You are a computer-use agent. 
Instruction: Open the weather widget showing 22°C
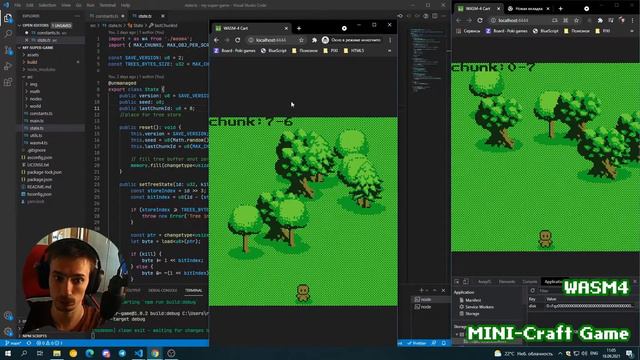point(523,353)
